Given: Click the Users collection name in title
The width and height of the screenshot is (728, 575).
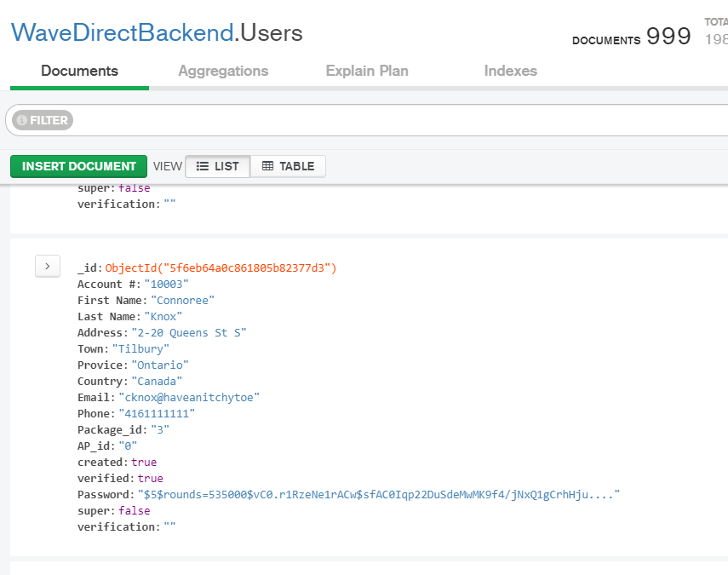Looking at the screenshot, I should tap(271, 32).
